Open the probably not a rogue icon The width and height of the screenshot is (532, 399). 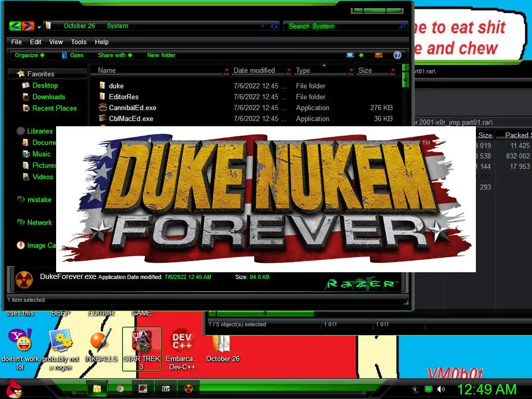[x=61, y=350]
